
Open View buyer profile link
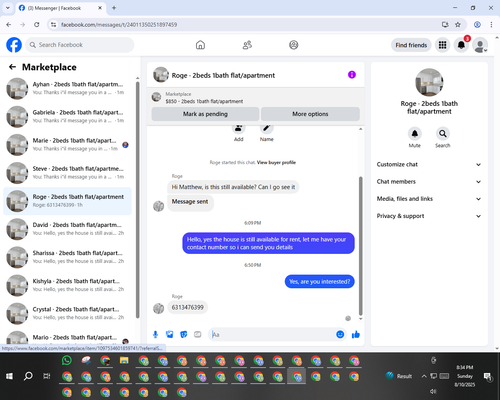(x=276, y=162)
